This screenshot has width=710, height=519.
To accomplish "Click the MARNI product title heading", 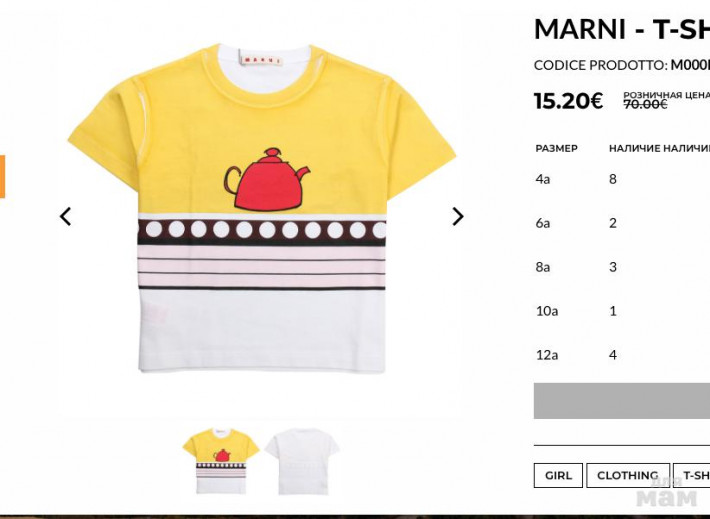I will click(x=622, y=29).
